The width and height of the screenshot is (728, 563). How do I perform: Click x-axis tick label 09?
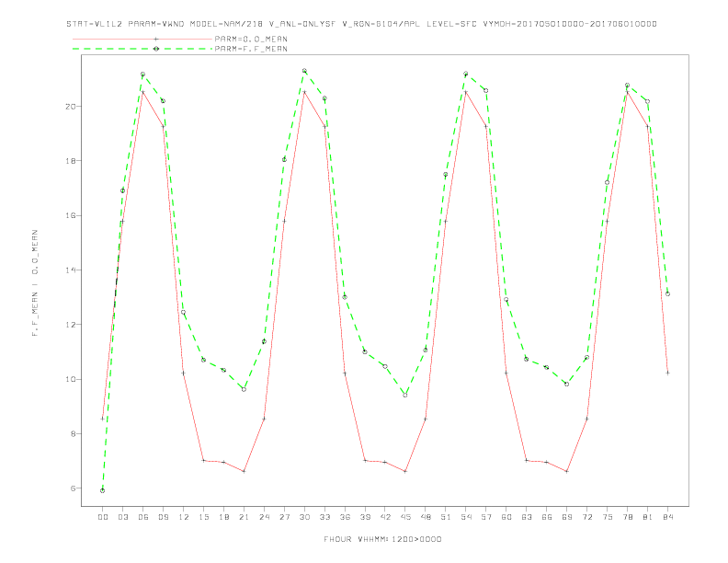[x=163, y=517]
